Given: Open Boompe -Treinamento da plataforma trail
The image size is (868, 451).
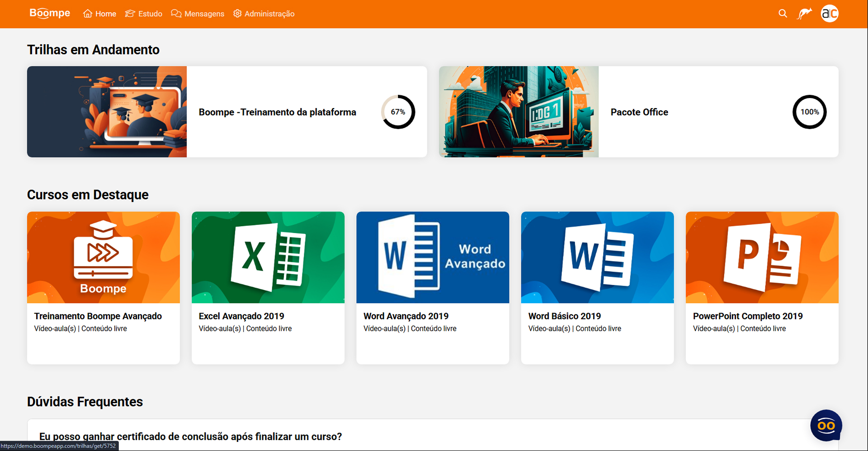Looking at the screenshot, I should 277,112.
